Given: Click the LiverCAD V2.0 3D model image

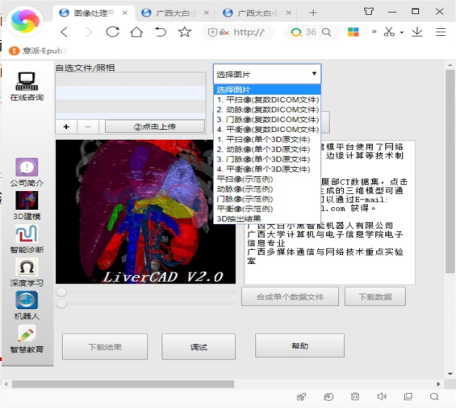Looking at the screenshot, I should [146, 212].
